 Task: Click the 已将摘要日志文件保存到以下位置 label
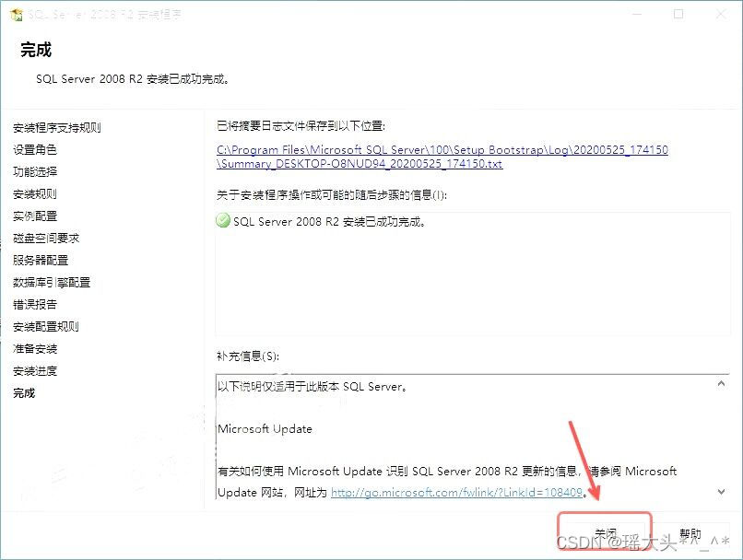click(301, 125)
